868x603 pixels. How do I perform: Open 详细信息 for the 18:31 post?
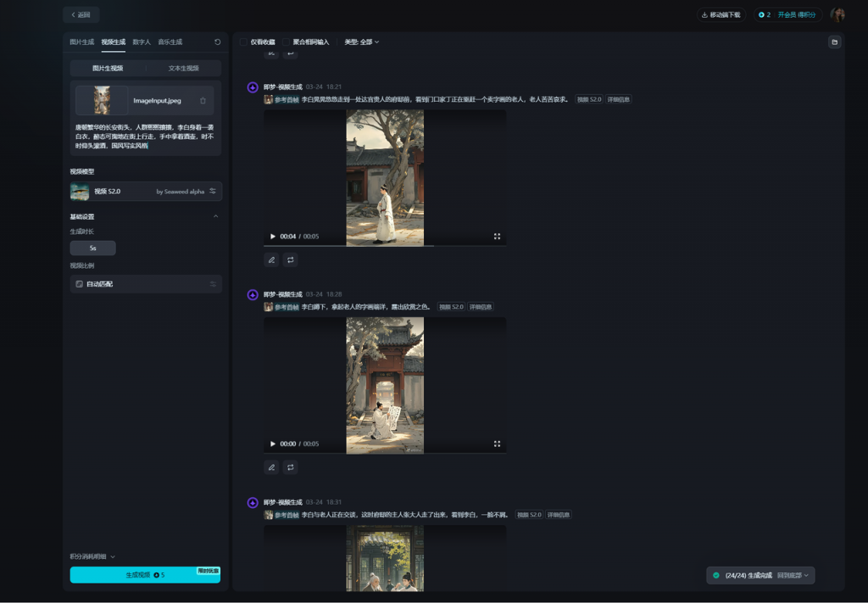click(x=558, y=515)
